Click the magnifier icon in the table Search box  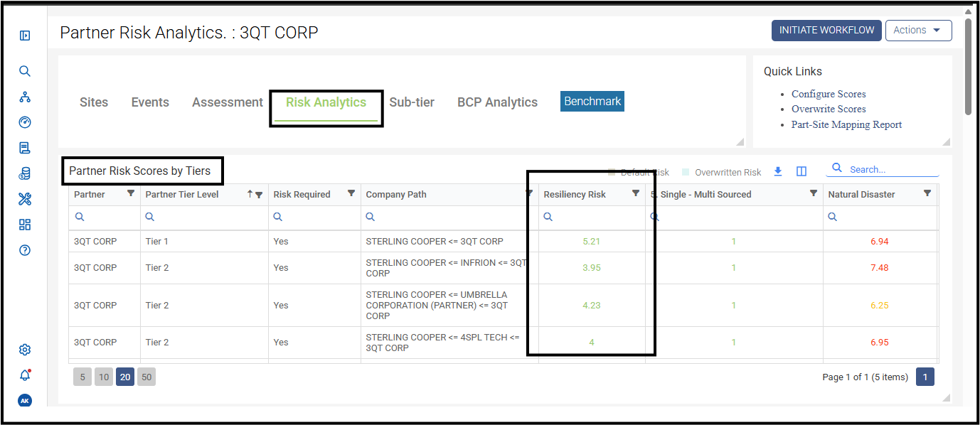[x=837, y=168]
